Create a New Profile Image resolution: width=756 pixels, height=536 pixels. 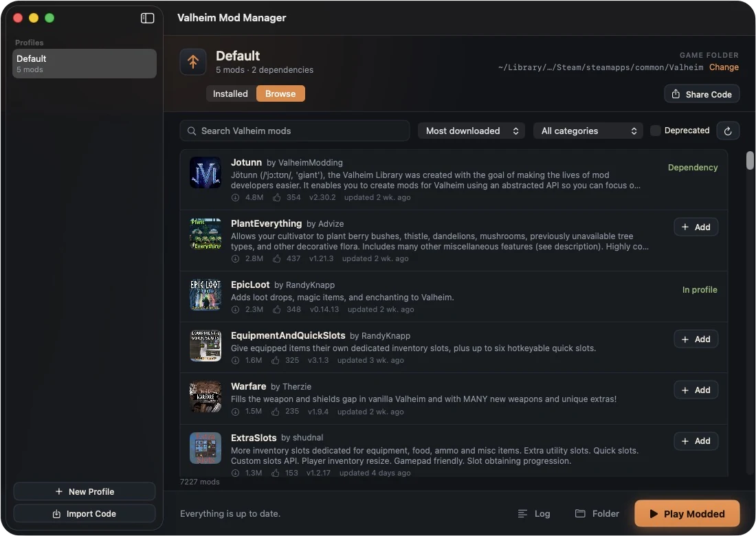[x=85, y=491]
